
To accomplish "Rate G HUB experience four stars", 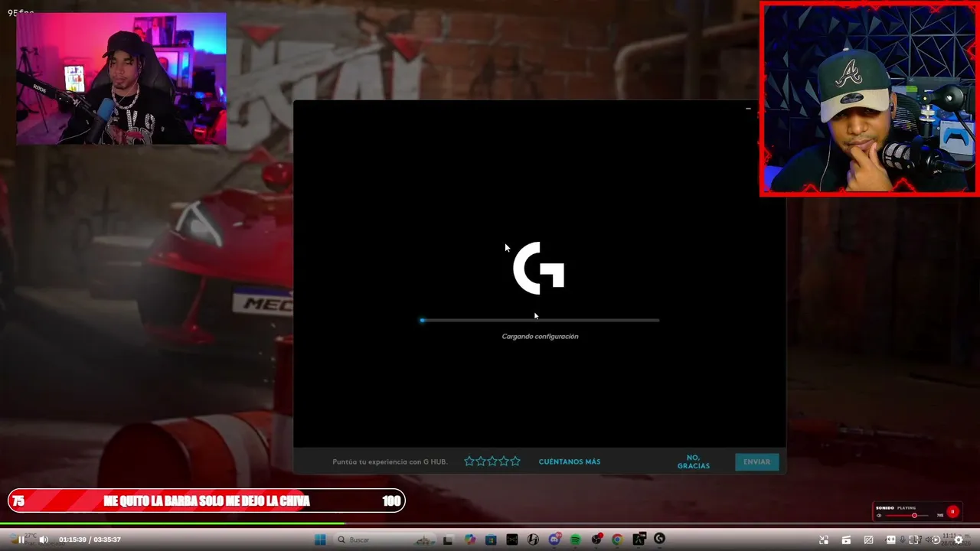I will coord(504,461).
